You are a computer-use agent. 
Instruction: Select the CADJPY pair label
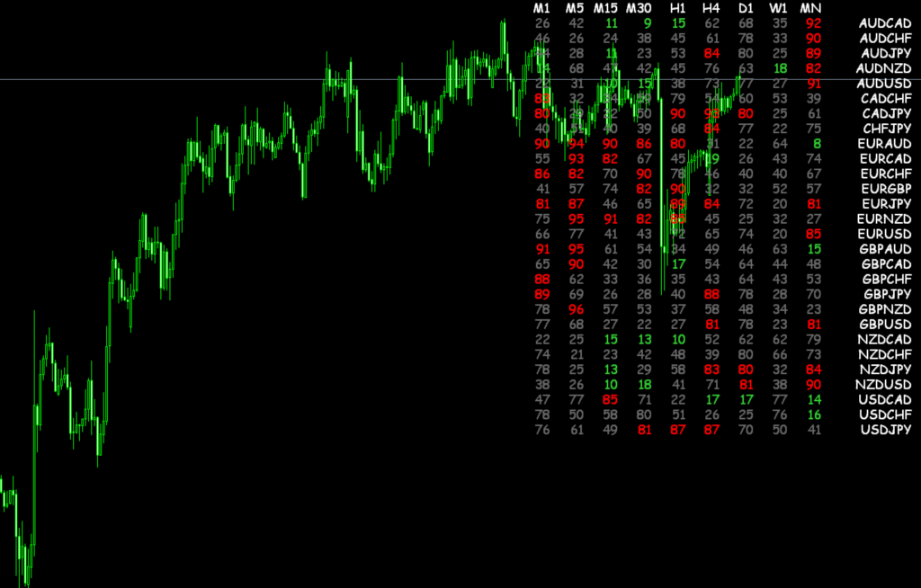[887, 113]
